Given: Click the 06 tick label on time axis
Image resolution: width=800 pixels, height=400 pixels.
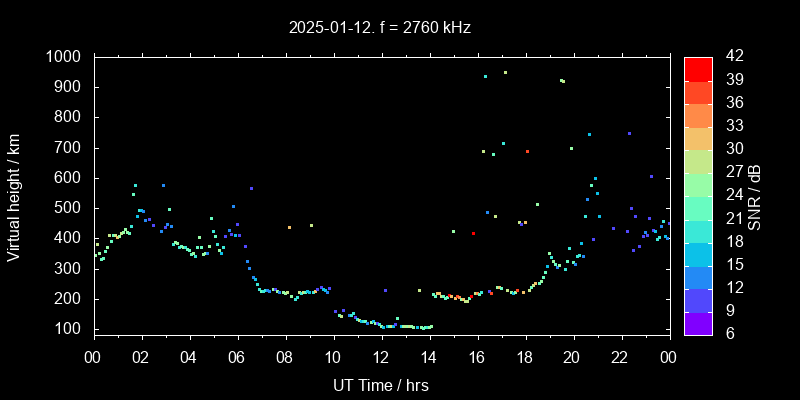Looking at the screenshot, I should point(237,358).
